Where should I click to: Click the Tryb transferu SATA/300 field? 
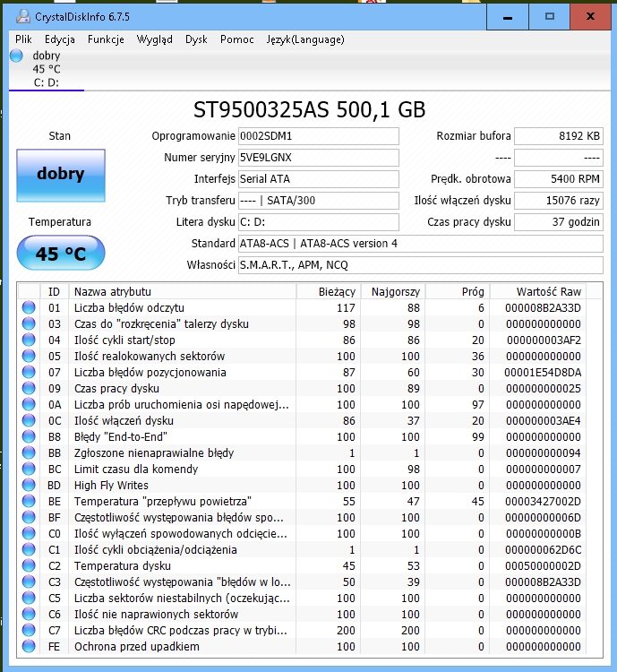pyautogui.click(x=319, y=201)
